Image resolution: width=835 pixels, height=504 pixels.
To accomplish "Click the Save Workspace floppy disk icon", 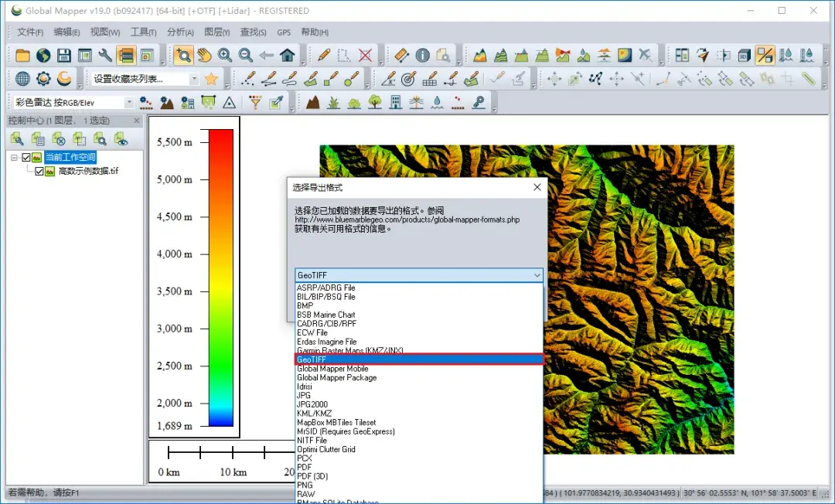I will tap(63, 55).
